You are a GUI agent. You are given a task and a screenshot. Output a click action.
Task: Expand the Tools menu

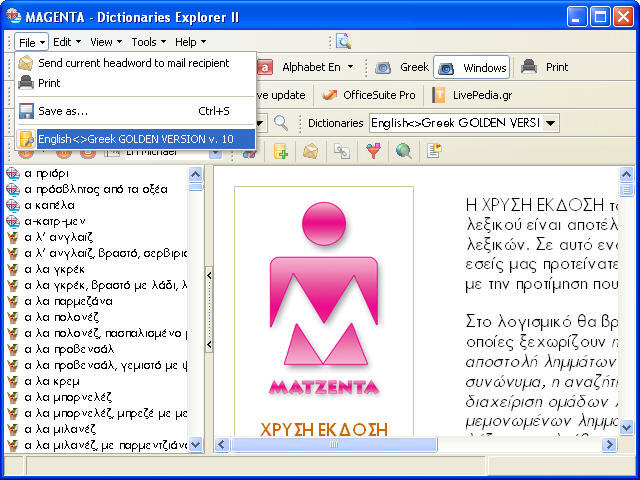pos(149,42)
